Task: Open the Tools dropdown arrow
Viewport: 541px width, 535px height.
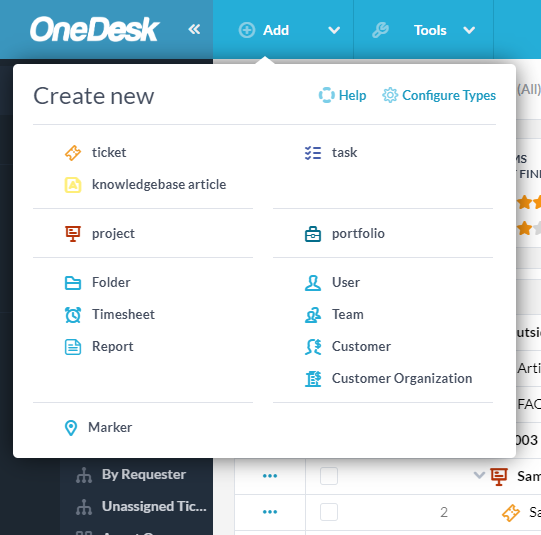Action: [x=469, y=30]
